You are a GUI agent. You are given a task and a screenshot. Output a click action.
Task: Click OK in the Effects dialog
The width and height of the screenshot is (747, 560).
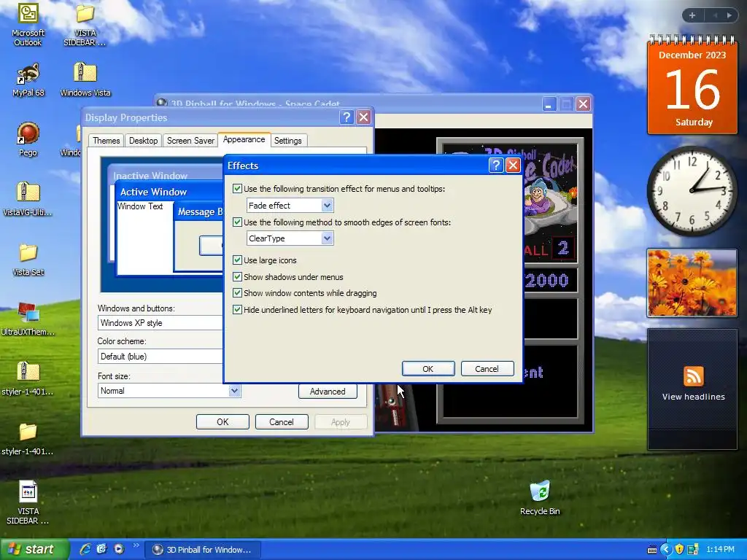(x=427, y=368)
